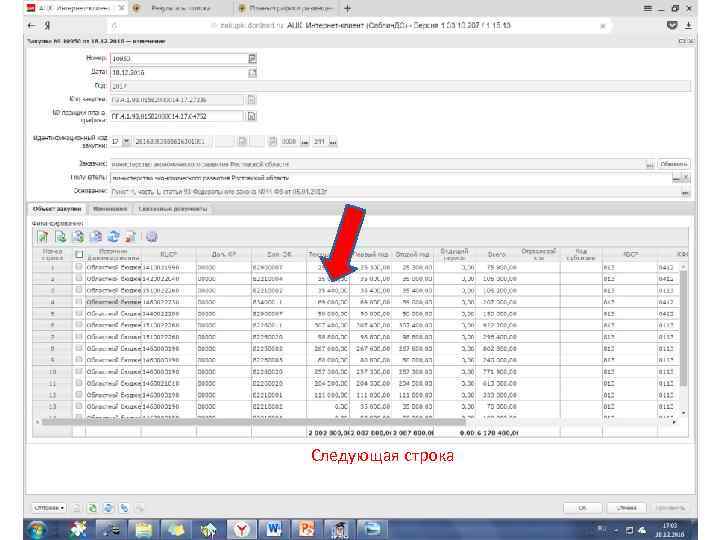This screenshot has height=540, width=720.
Task: Open the graduate-cap app on the taskbar
Action: tap(338, 529)
